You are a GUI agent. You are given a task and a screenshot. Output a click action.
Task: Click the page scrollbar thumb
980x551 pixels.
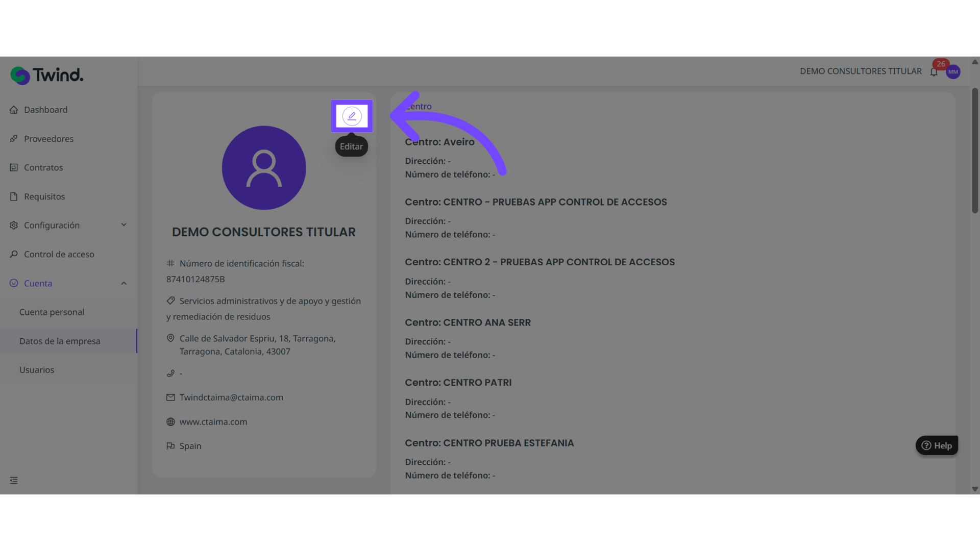tap(975, 151)
